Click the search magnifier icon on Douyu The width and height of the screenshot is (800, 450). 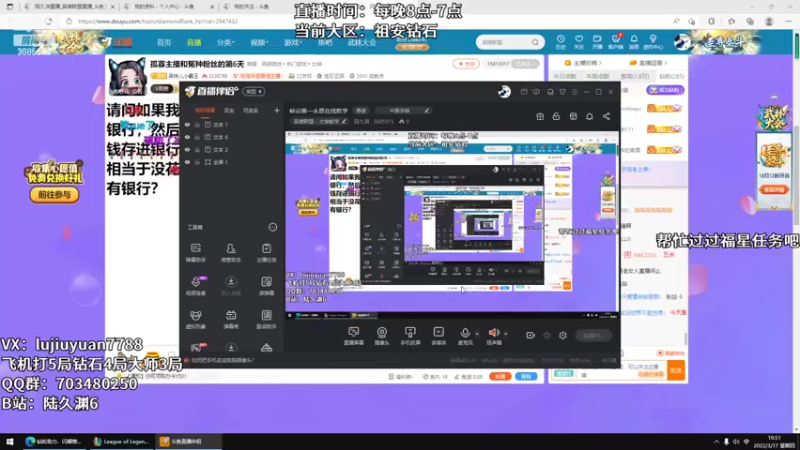[535, 42]
